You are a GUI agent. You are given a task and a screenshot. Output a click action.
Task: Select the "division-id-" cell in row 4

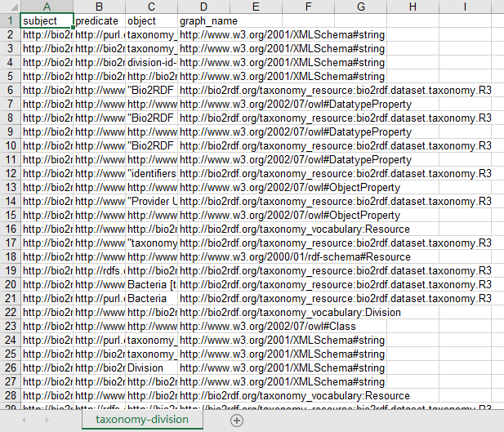(x=151, y=62)
